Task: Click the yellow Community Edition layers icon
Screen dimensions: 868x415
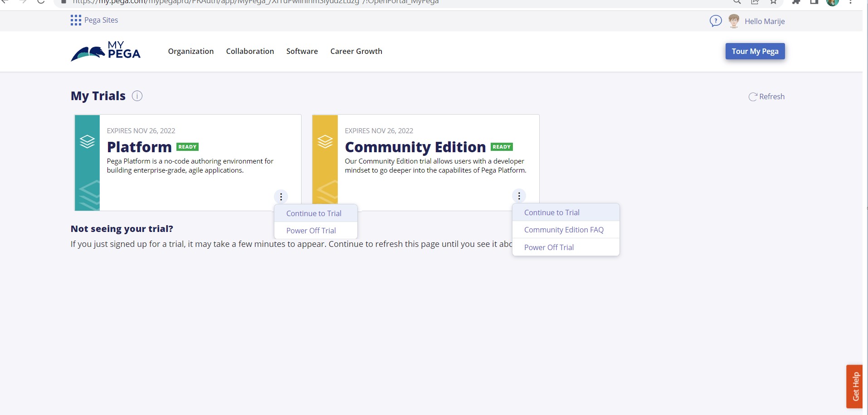Action: point(325,141)
